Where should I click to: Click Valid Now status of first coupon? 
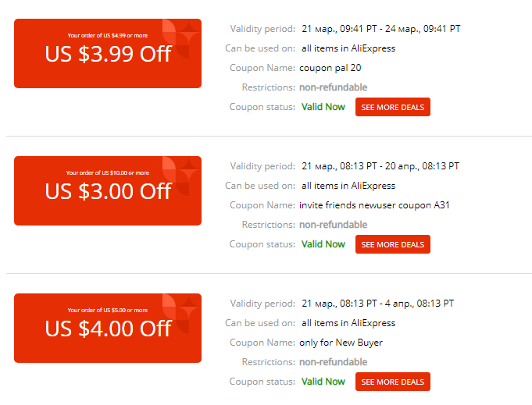[x=323, y=107]
